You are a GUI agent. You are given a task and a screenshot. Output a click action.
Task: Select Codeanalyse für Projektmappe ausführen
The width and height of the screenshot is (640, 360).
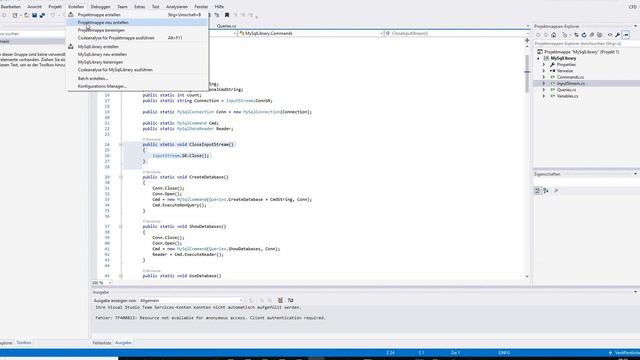pos(138,38)
